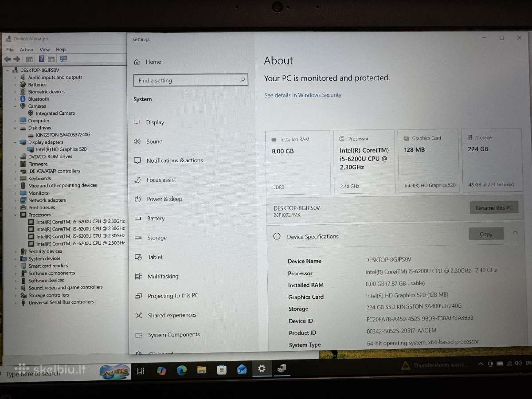The image size is (532, 399).
Task: Open the Action menu in Device Manager
Action: coord(26,50)
